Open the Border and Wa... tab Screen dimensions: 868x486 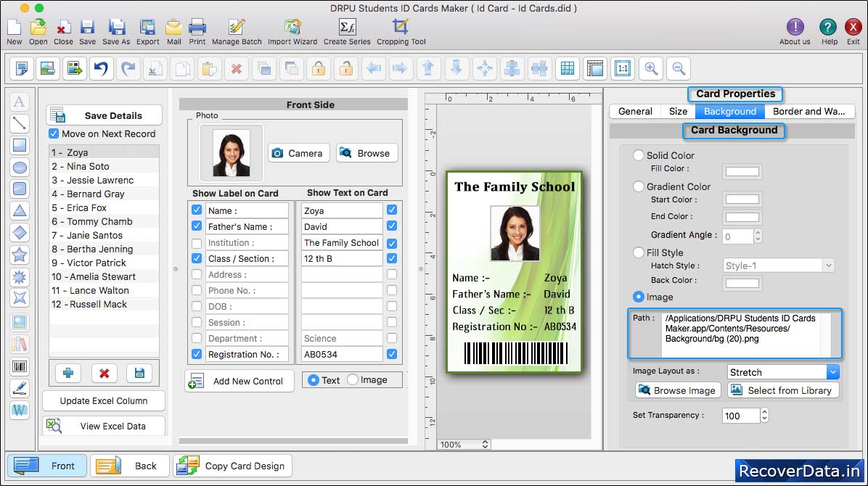pyautogui.click(x=808, y=111)
